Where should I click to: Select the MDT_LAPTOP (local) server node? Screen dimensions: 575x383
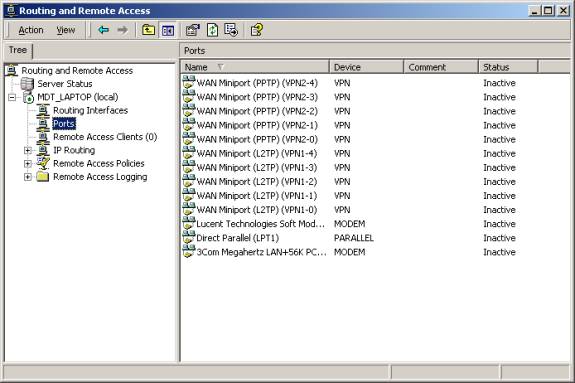pyautogui.click(x=78, y=97)
